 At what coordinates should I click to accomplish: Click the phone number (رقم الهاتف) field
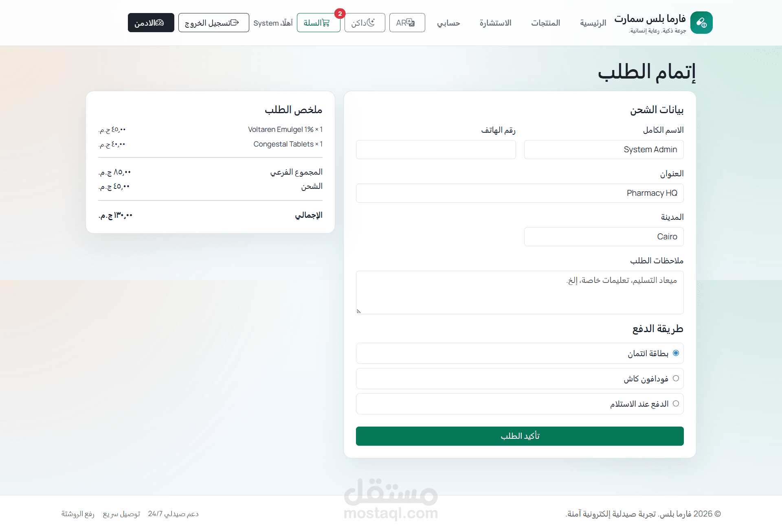point(436,149)
